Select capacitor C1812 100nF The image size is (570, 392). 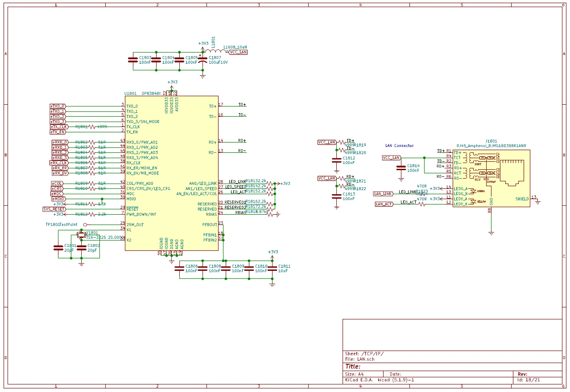[337, 160]
